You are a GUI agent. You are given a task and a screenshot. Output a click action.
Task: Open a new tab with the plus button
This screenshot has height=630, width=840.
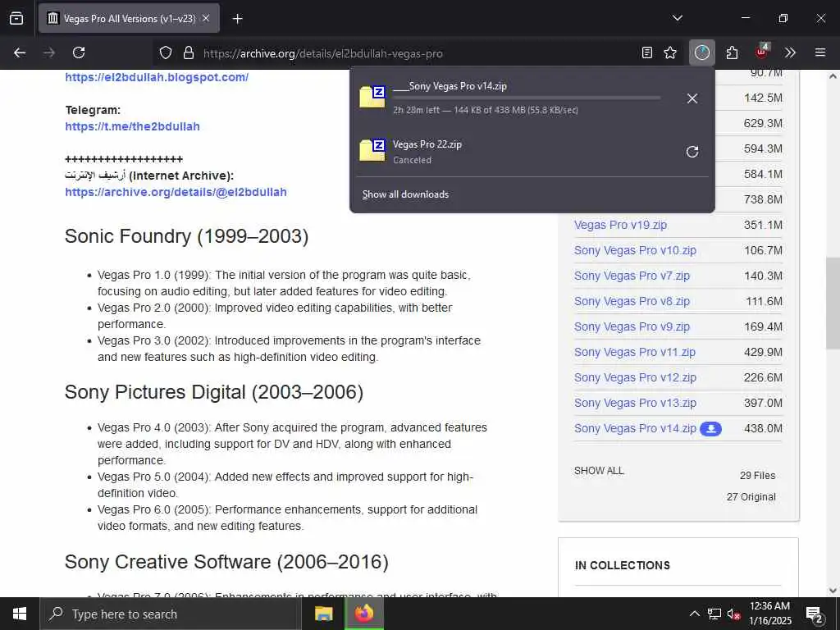[237, 19]
